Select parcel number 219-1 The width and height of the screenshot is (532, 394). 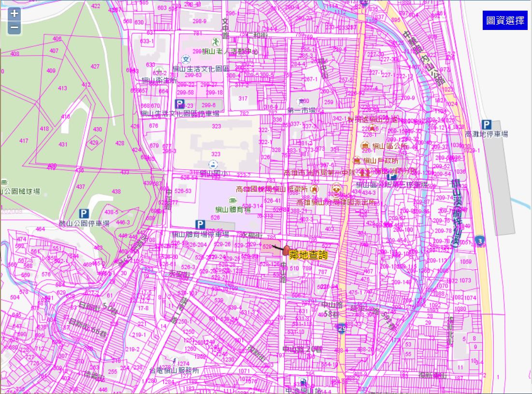pyautogui.click(x=139, y=335)
